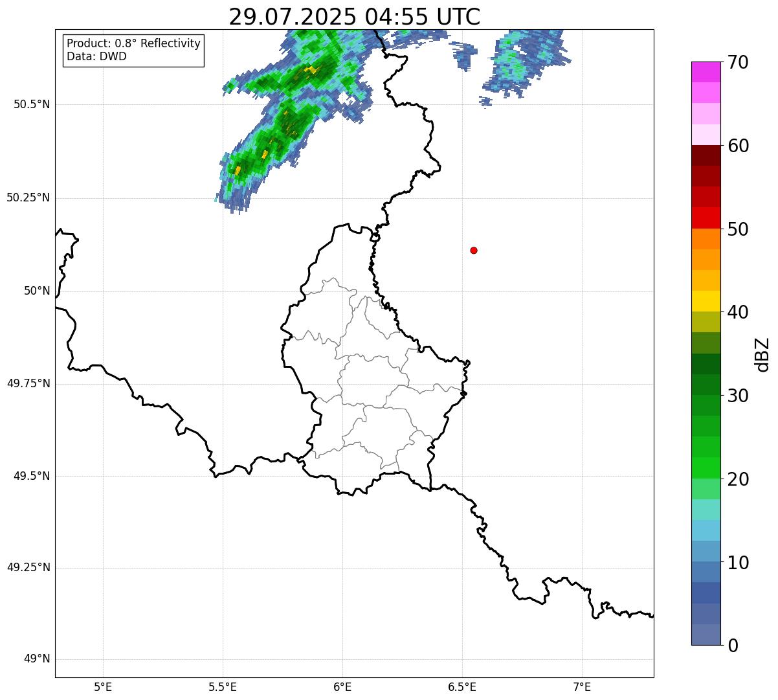This screenshot has width=778, height=700.
Task: Click the 'Data: DWD' label
Action: point(96,56)
